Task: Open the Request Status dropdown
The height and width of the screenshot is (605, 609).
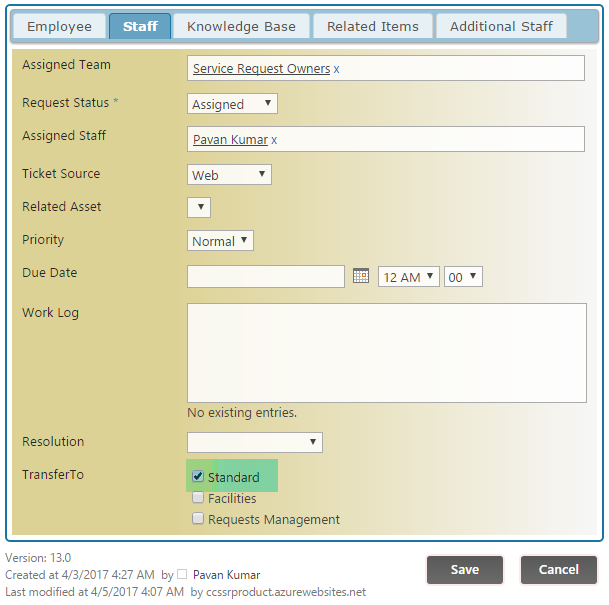Action: pos(232,104)
